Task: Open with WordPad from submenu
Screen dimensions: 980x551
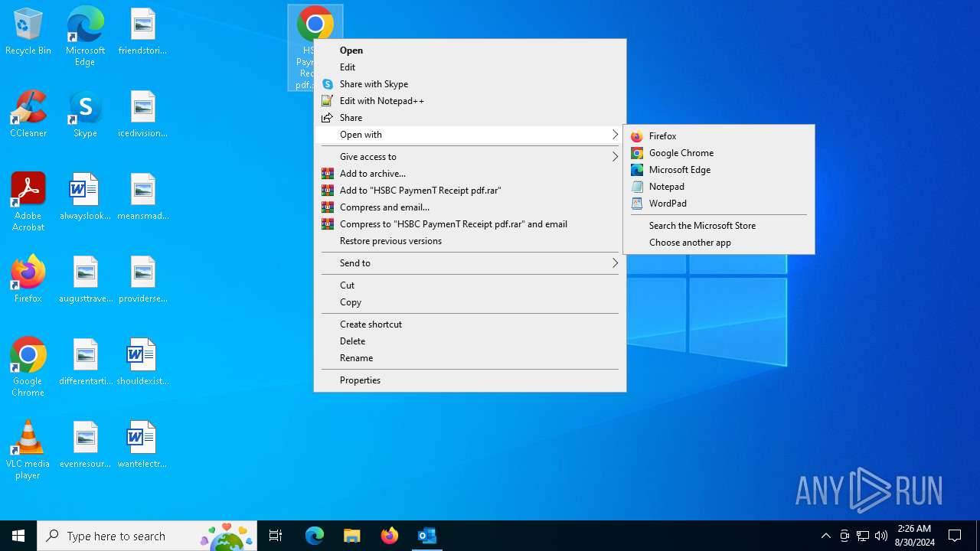Action: coord(719,204)
